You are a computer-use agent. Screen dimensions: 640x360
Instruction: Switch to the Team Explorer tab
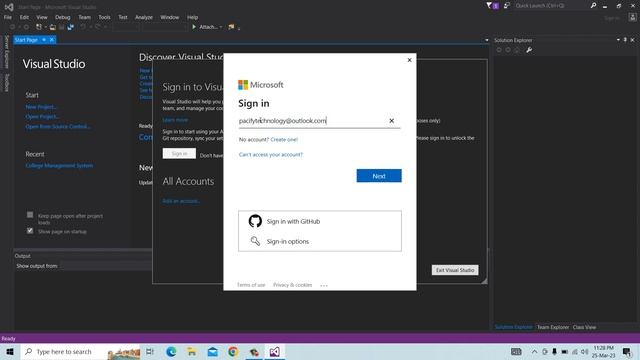pyautogui.click(x=553, y=327)
